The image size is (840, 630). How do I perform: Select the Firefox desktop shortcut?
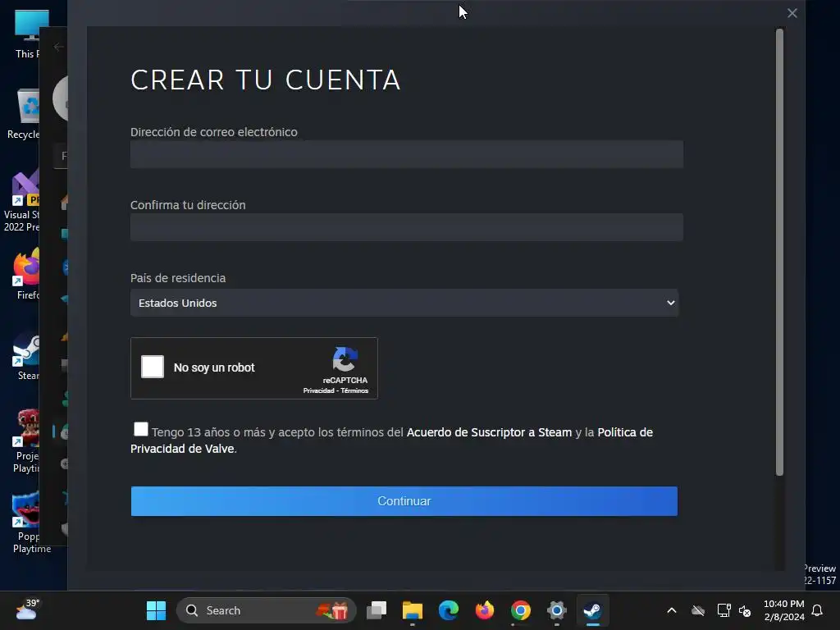pyautogui.click(x=27, y=274)
